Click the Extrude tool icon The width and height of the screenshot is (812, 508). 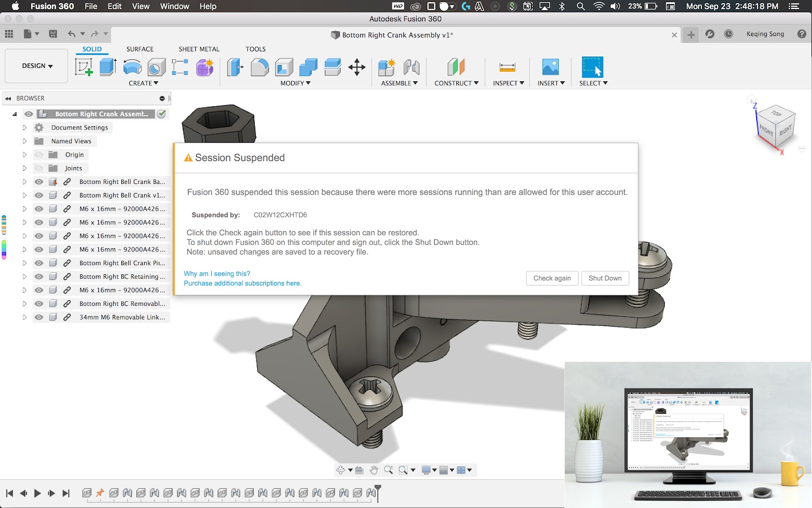(x=108, y=67)
